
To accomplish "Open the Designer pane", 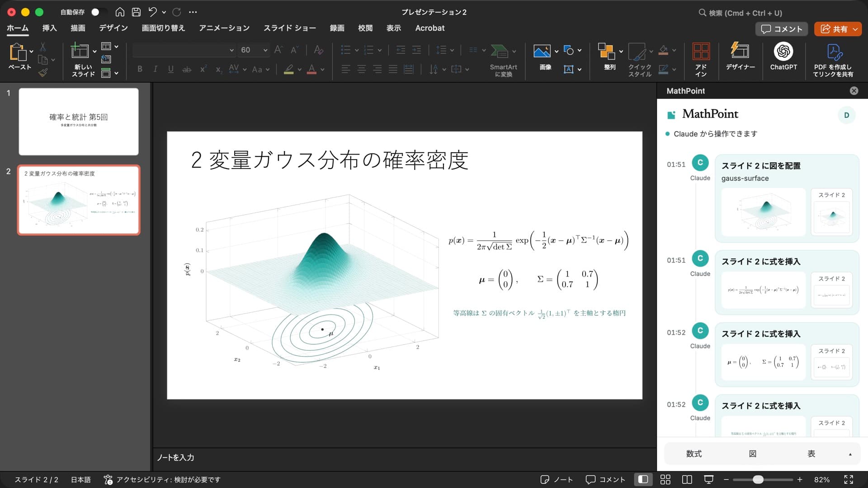I will pyautogui.click(x=740, y=56).
